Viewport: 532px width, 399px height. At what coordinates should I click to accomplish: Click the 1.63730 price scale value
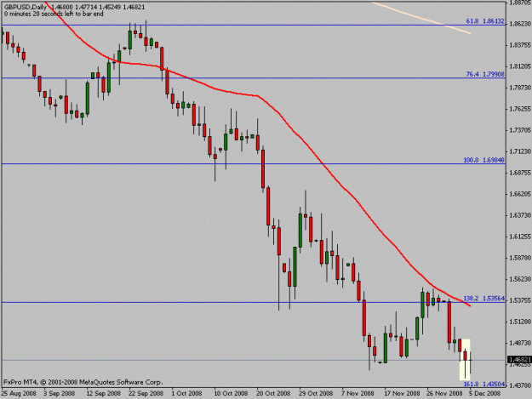click(x=520, y=215)
